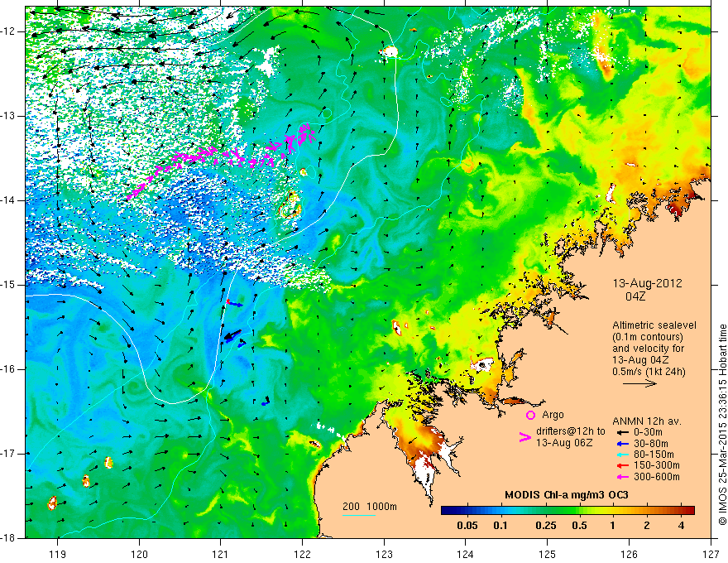Click the ANMN 12h av. legend heading
Screen dimensions: 728x563
click(647, 421)
